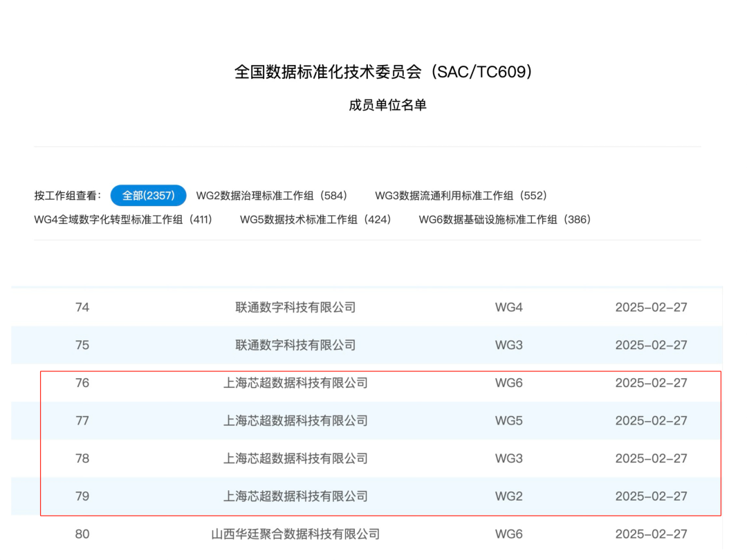
Task: Click date 2025-02-27 in row 77
Action: coord(652,420)
